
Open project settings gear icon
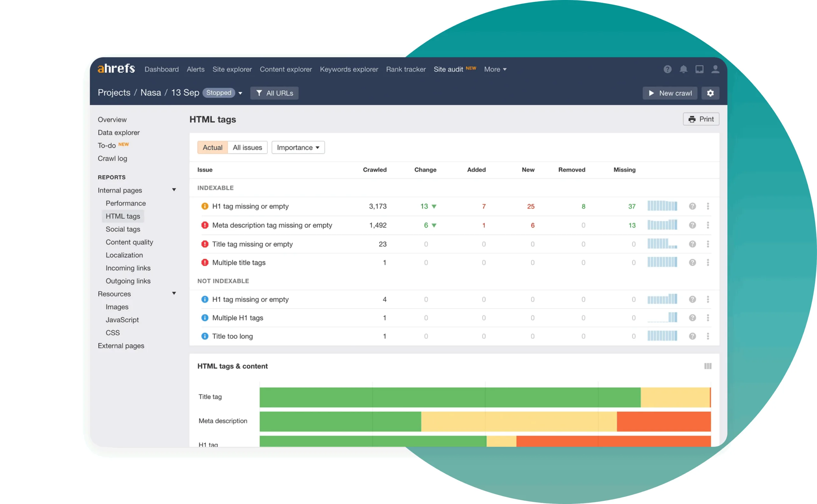[710, 93]
